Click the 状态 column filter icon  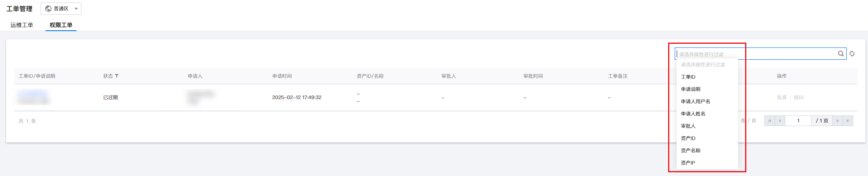click(117, 76)
